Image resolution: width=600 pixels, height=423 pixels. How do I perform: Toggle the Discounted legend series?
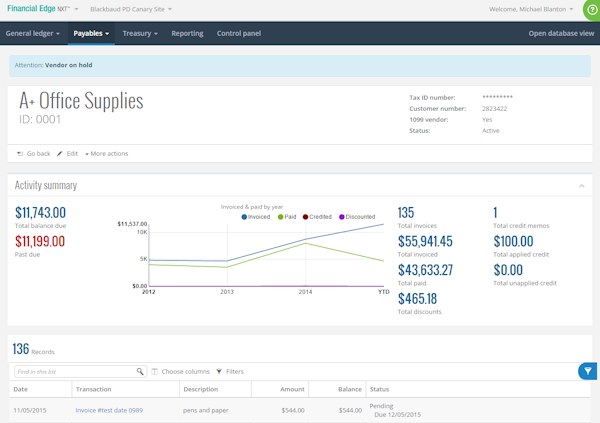coord(357,217)
